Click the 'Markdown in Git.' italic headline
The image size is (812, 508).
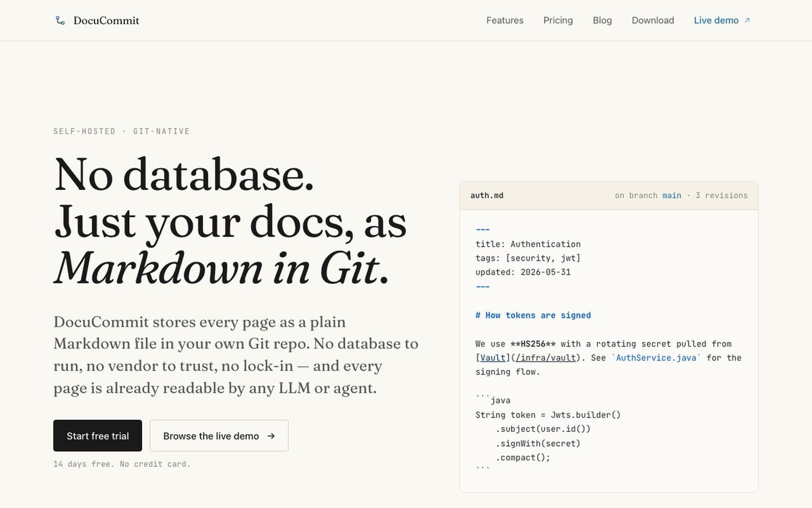[x=221, y=268]
